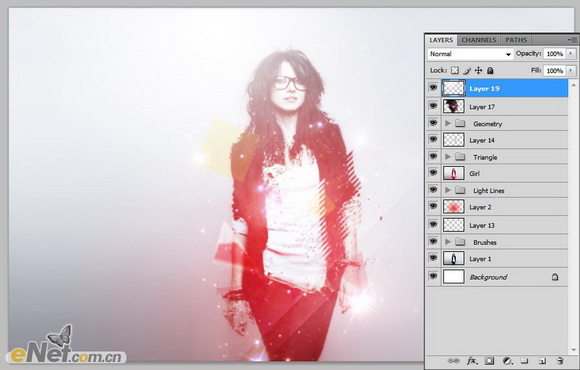Create a new group folder icon
The width and height of the screenshot is (580, 370).
(x=524, y=360)
